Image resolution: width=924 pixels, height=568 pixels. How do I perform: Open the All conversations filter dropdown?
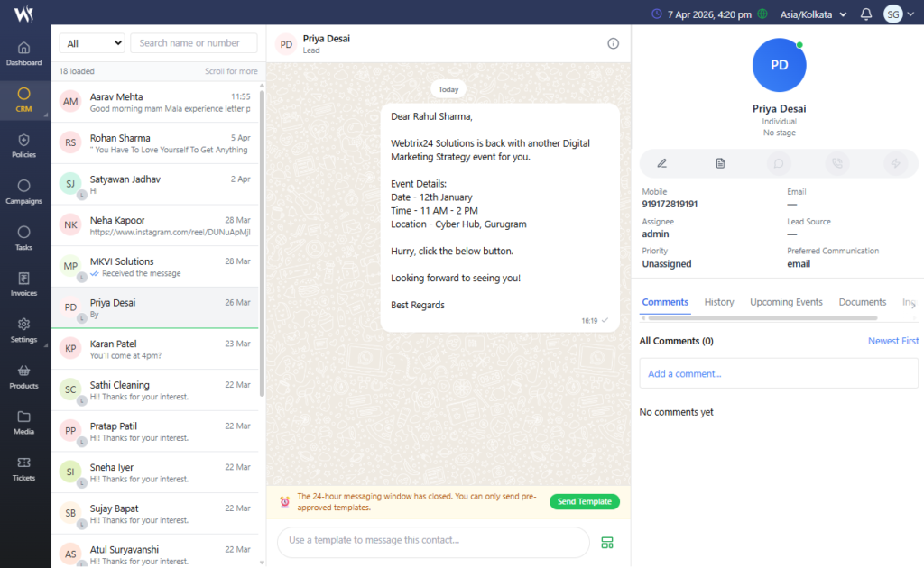pos(92,43)
